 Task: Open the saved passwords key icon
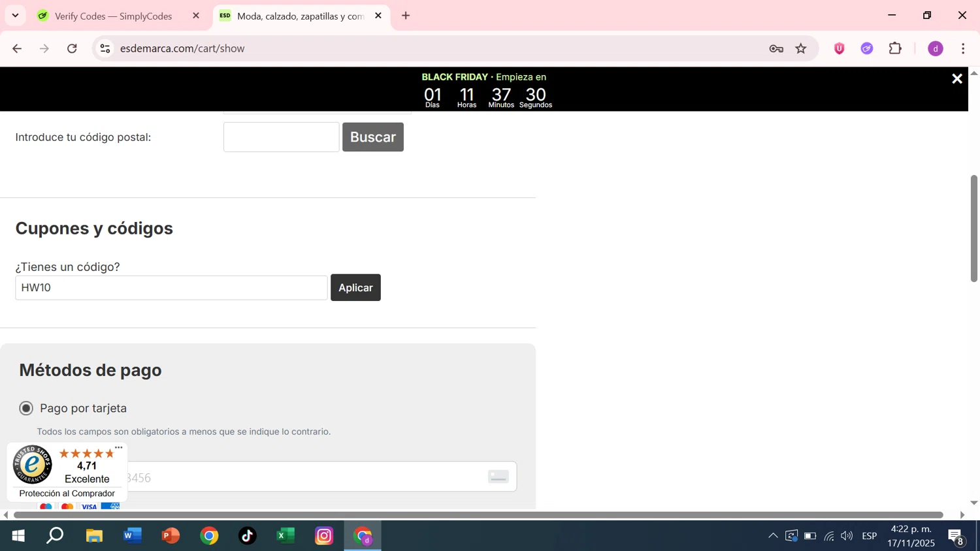tap(776, 48)
